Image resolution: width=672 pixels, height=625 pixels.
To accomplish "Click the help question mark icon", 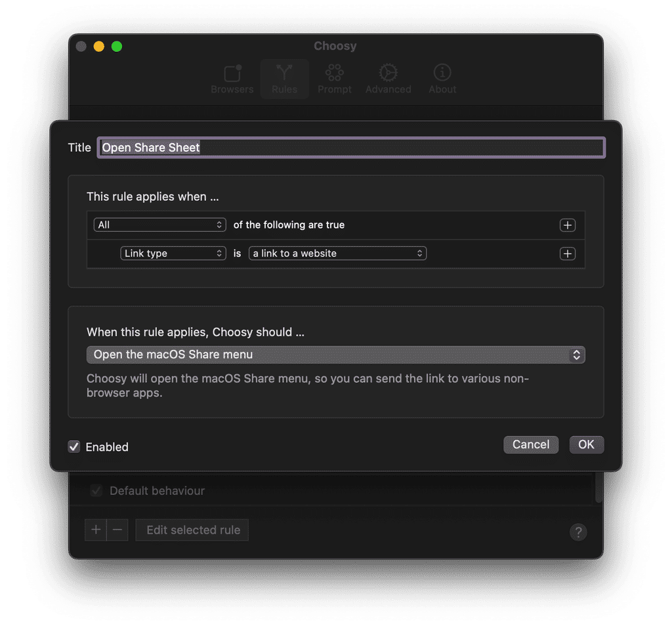I will click(578, 532).
